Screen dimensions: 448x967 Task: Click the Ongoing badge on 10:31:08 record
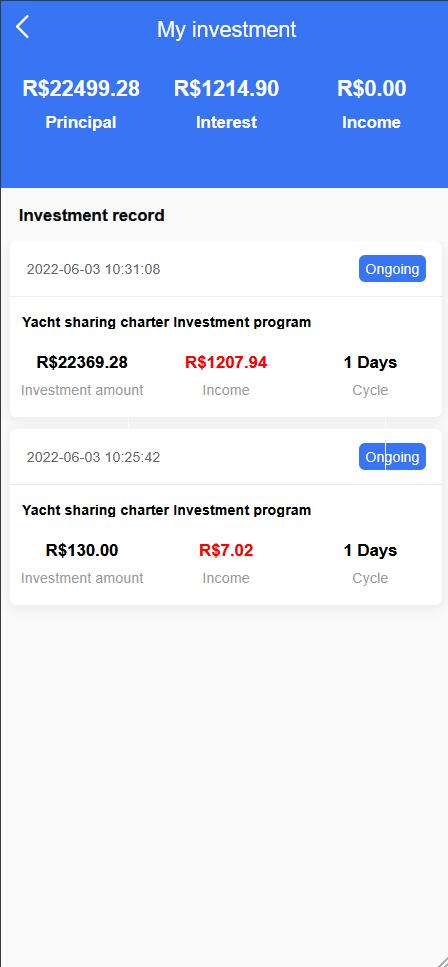pos(392,269)
